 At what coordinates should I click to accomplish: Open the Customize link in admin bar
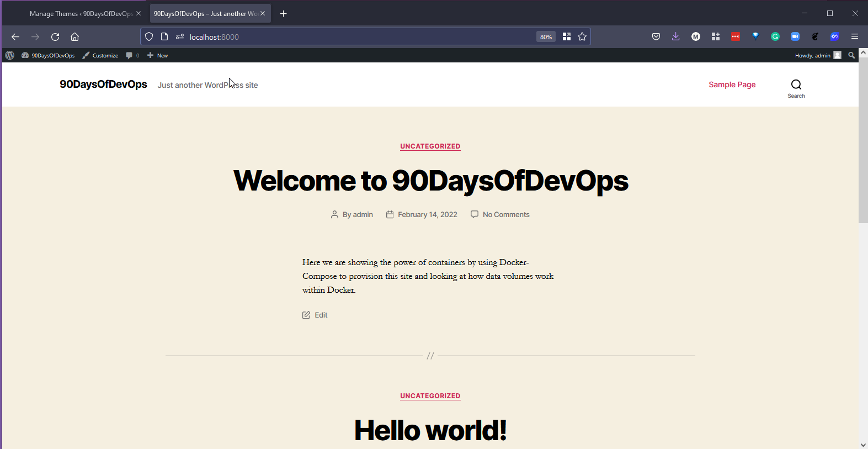[100, 55]
